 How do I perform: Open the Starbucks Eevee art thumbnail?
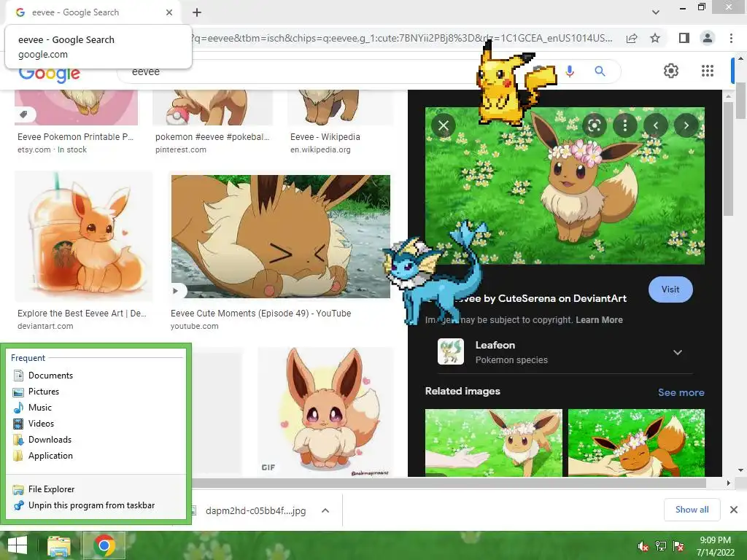click(x=83, y=236)
